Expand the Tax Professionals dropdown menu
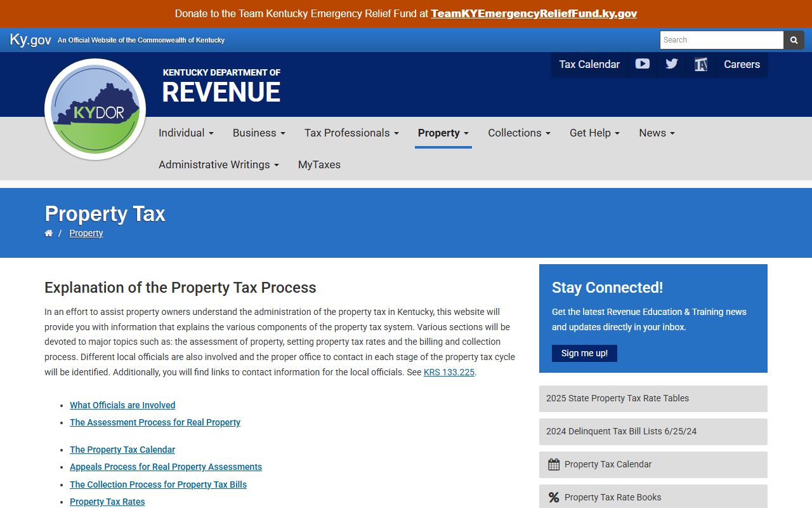 pyautogui.click(x=351, y=133)
